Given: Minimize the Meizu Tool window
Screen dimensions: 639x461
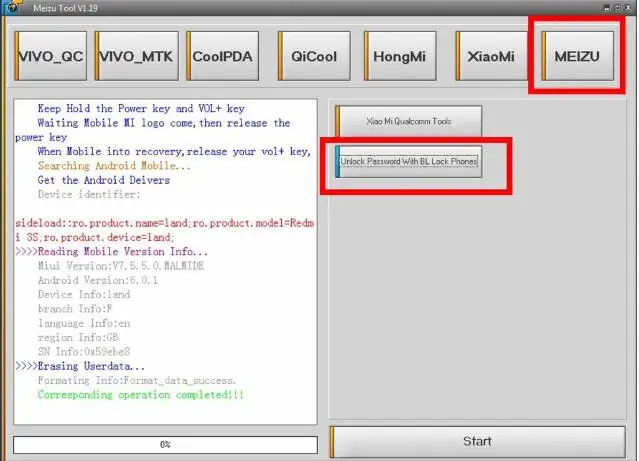Looking at the screenshot, I should [x=607, y=8].
